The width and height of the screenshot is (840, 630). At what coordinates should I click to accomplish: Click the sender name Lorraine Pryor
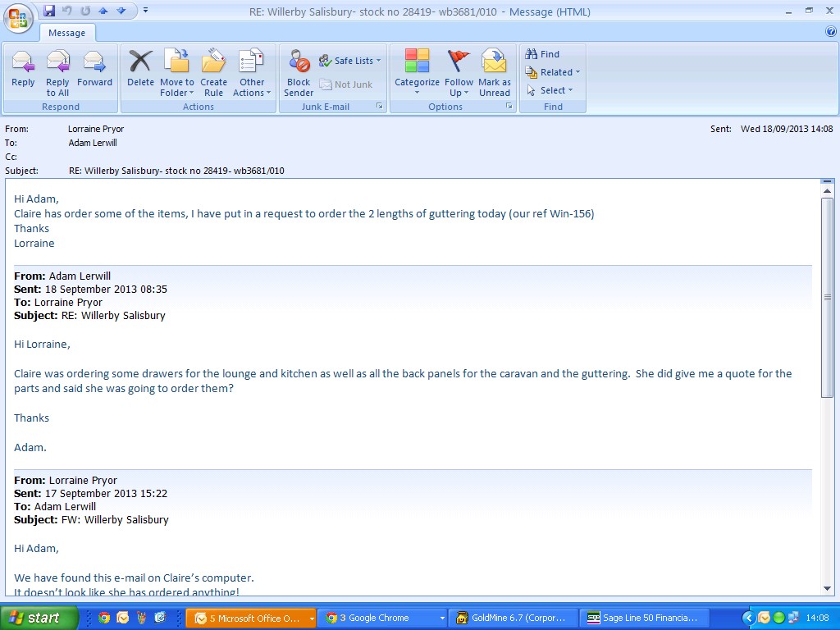[96, 129]
